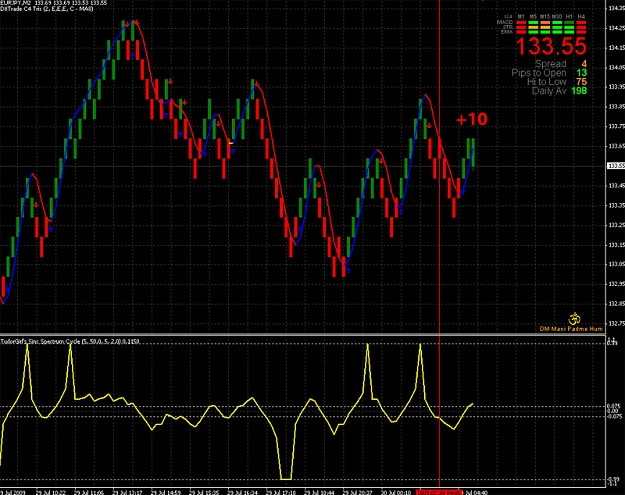
Task: Click the 0.075 level label in indicator subwindow
Action: point(613,407)
